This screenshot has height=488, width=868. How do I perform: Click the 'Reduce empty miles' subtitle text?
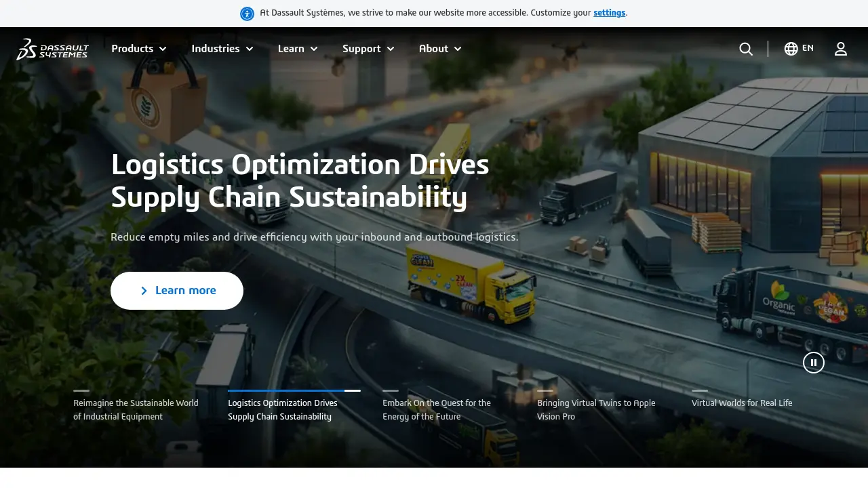[x=315, y=237]
